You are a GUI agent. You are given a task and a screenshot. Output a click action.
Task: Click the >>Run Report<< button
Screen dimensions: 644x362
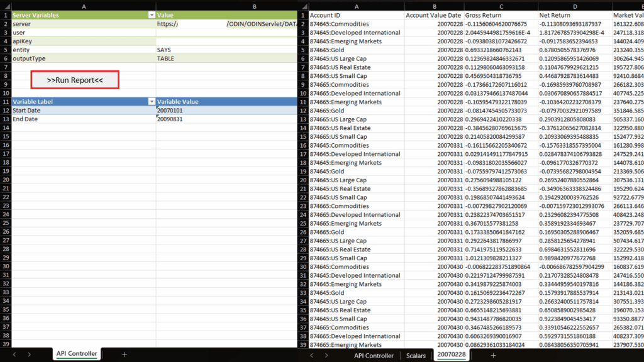(75, 80)
